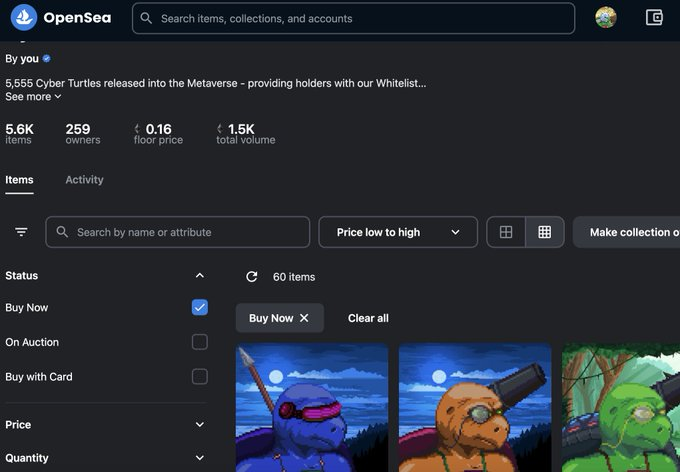
Task: Switch to large grid view
Action: [506, 232]
